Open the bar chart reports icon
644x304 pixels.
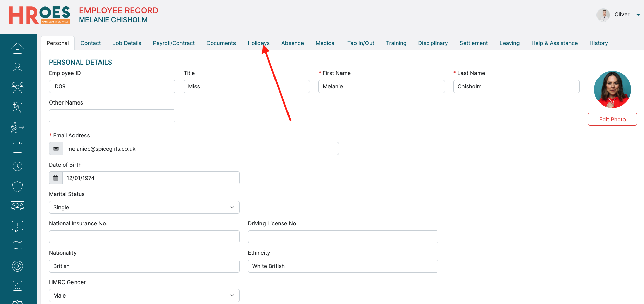(17, 286)
